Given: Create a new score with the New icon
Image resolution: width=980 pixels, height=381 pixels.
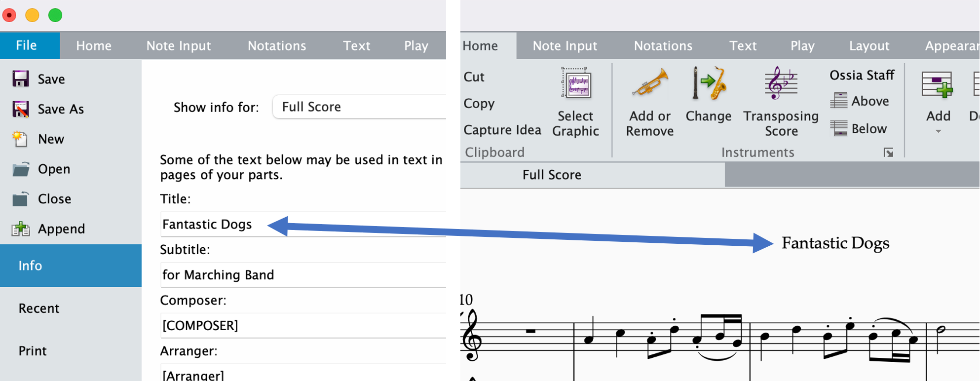Looking at the screenshot, I should point(21,139).
